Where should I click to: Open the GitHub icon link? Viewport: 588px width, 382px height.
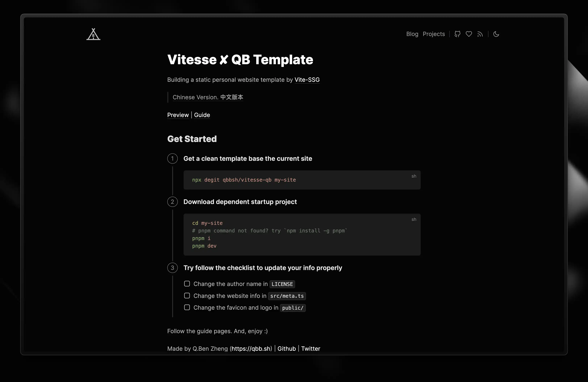pyautogui.click(x=457, y=34)
